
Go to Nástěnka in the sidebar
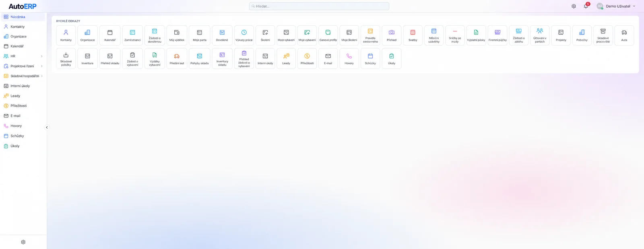pos(23,17)
